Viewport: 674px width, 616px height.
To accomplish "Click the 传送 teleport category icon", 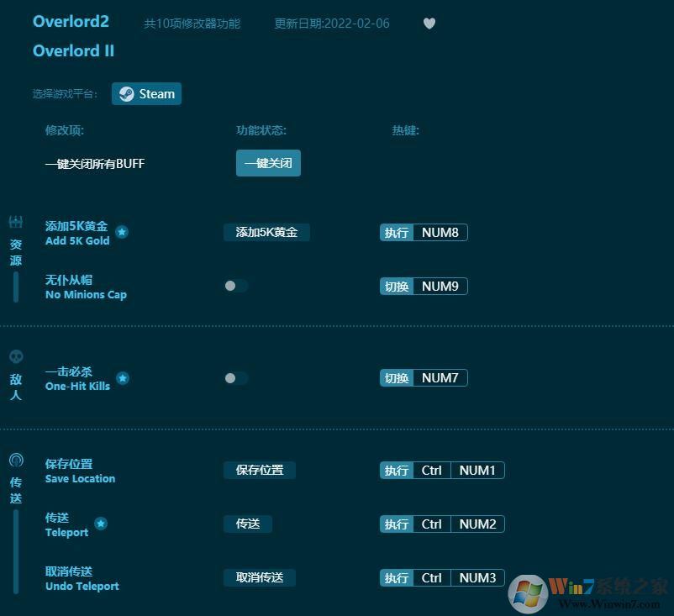I will coord(16,461).
